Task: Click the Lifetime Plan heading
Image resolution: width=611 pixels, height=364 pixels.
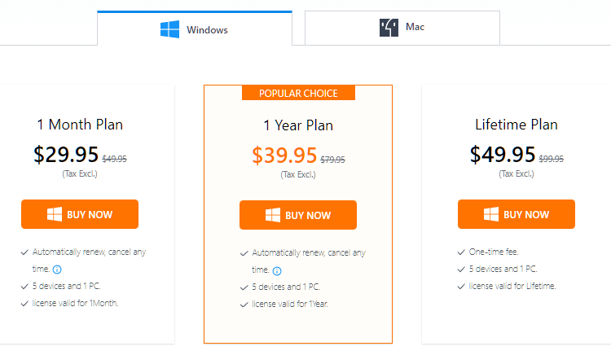Action: (x=516, y=125)
